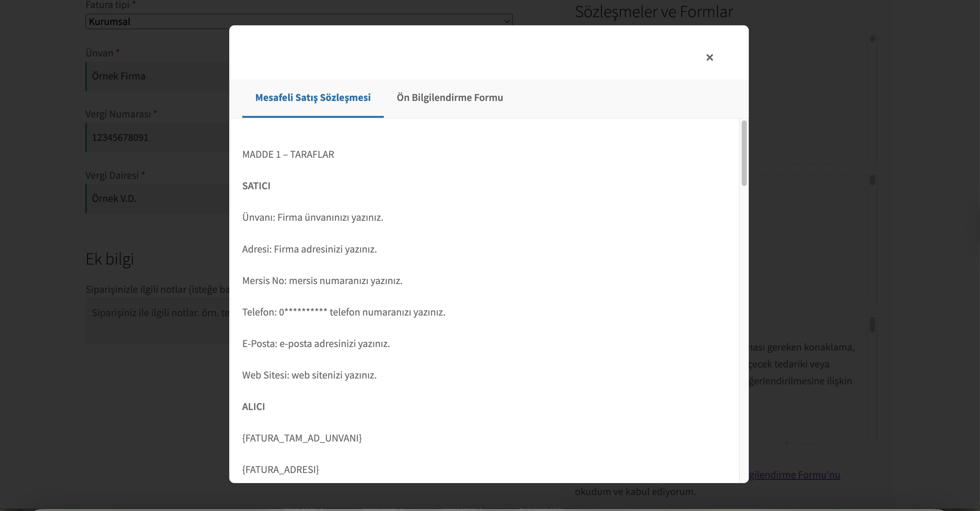
Task: Open the Bilgilendirme Formu'nu link
Action: point(795,475)
